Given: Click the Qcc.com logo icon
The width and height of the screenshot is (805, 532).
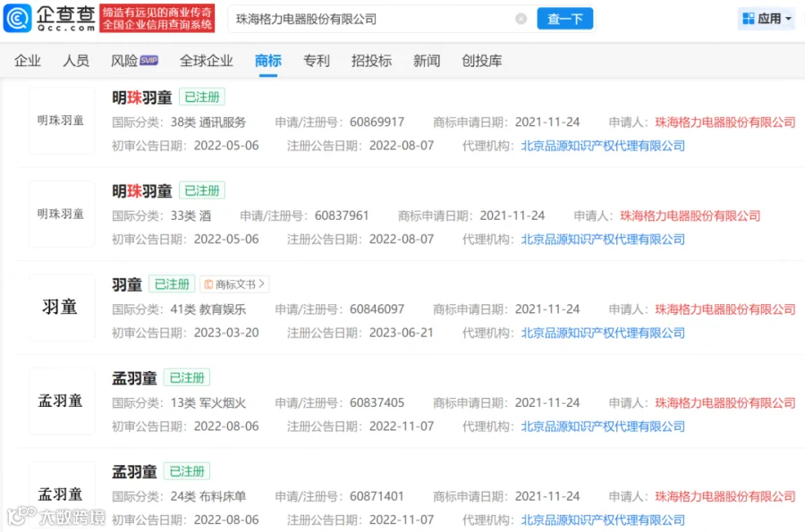Looking at the screenshot, I should click(18, 18).
